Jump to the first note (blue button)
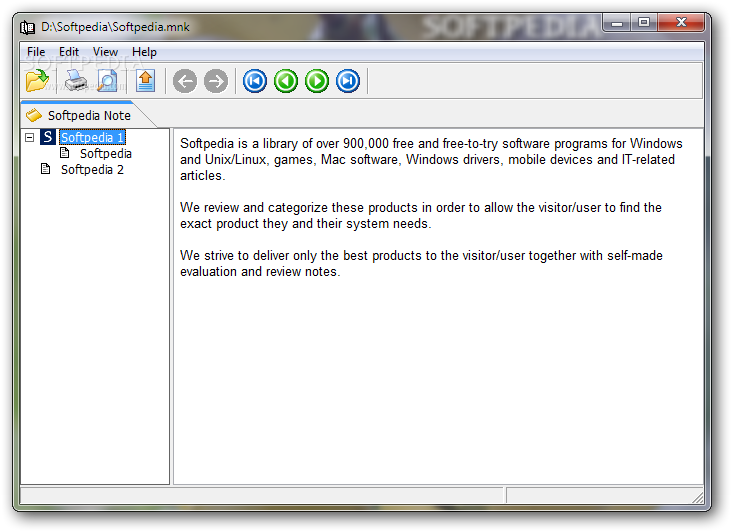 [x=255, y=81]
